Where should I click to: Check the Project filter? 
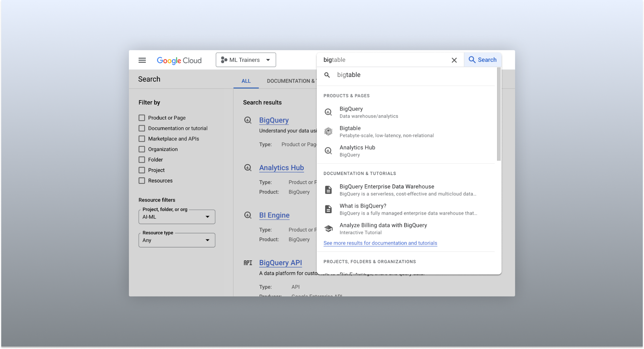[x=142, y=170]
